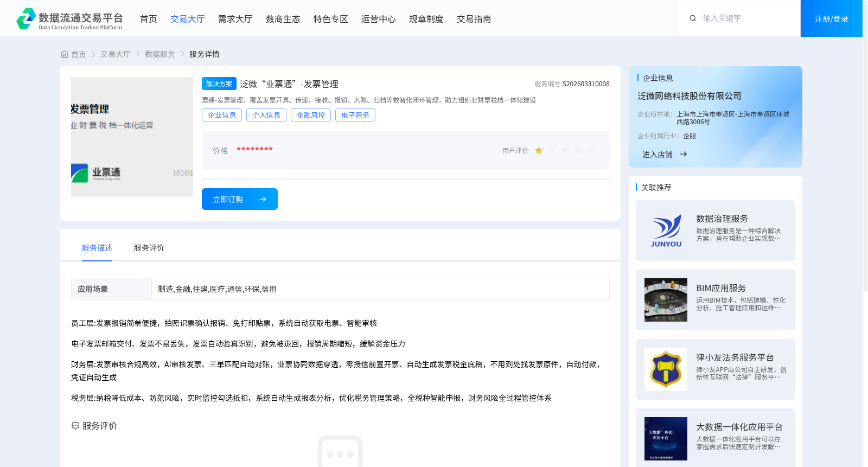Open 大数据一体化应用平台 recommendation title
The height and width of the screenshot is (467, 868).
click(x=739, y=427)
